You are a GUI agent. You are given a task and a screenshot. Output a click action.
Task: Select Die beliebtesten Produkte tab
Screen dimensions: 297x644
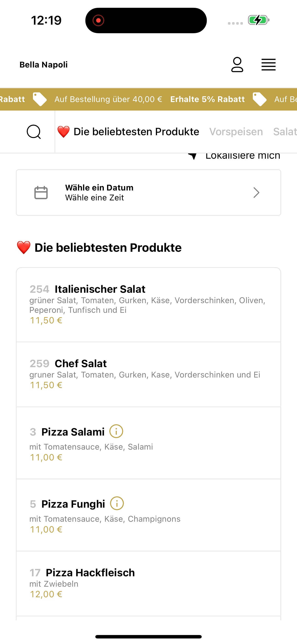click(128, 132)
